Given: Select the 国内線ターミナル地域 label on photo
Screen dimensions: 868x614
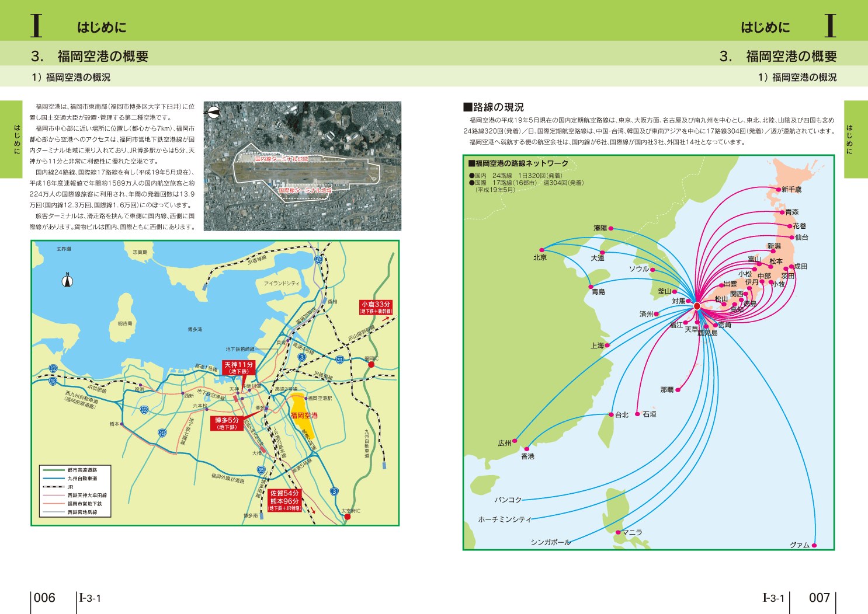Looking at the screenshot, I should pos(282,159).
